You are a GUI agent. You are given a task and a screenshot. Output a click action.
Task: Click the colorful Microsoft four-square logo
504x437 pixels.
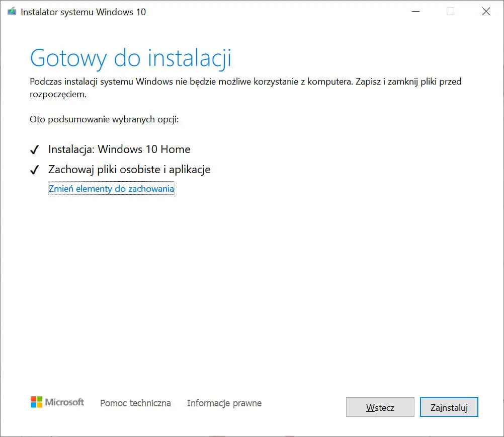click(37, 402)
